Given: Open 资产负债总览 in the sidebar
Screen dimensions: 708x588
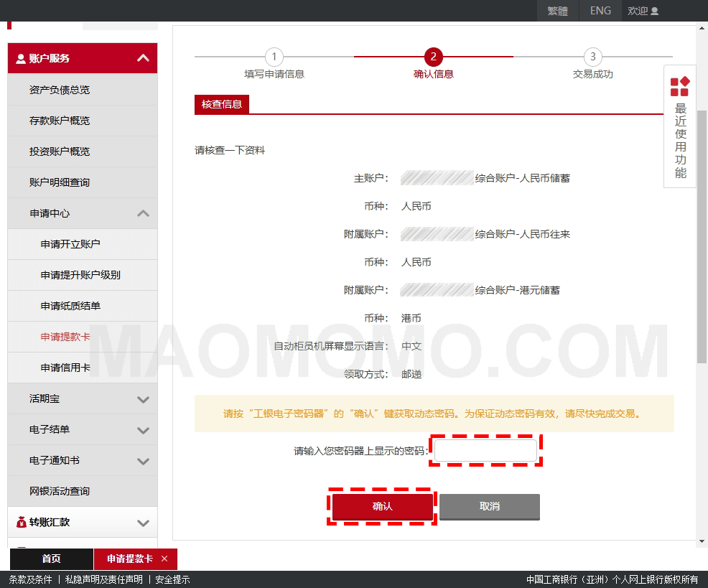Looking at the screenshot, I should 60,90.
